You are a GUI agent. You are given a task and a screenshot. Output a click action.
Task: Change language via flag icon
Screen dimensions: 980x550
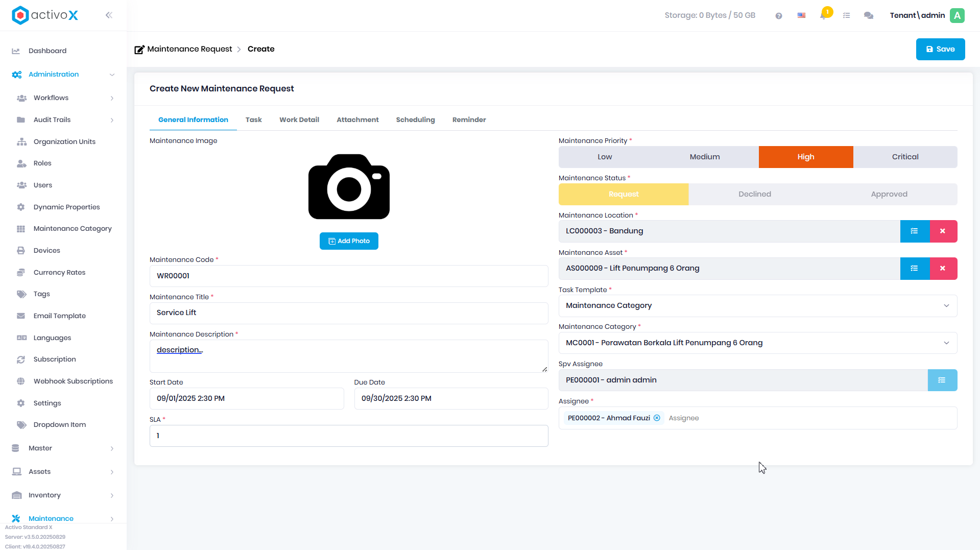pos(801,16)
